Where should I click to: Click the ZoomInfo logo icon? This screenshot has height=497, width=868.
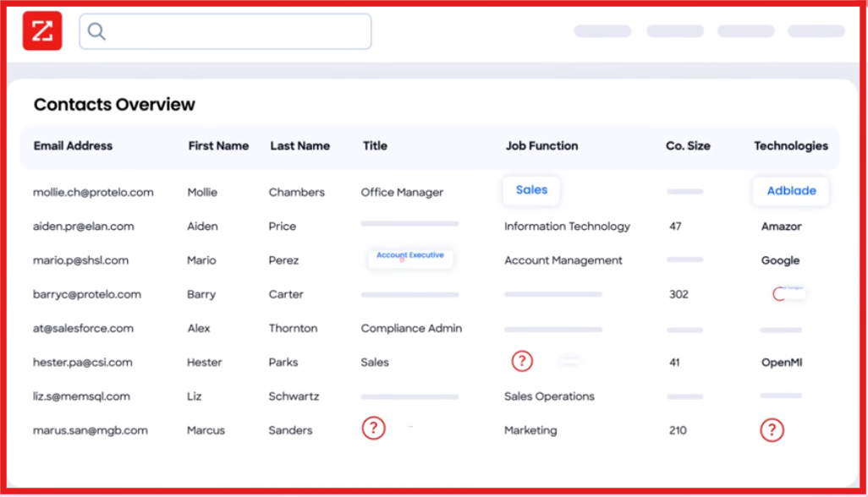[x=42, y=31]
